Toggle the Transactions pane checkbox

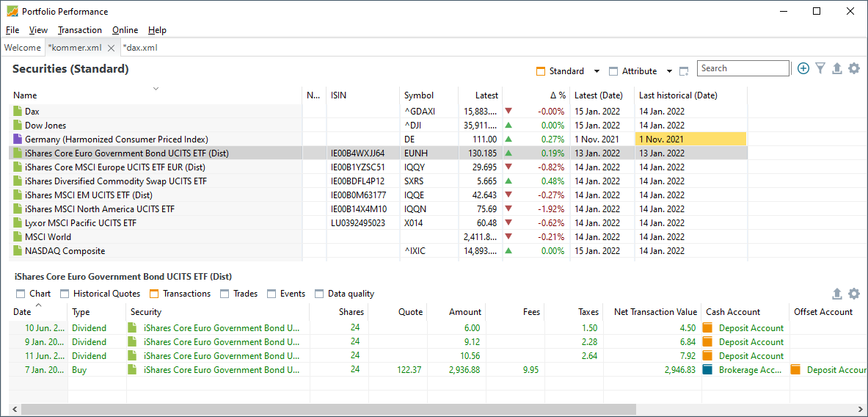pos(154,294)
